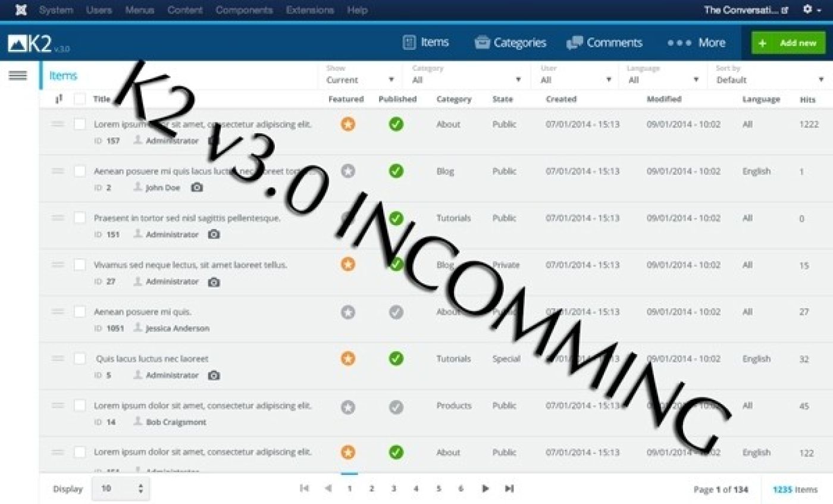
Task: Change the Display count selector
Action: tap(121, 489)
